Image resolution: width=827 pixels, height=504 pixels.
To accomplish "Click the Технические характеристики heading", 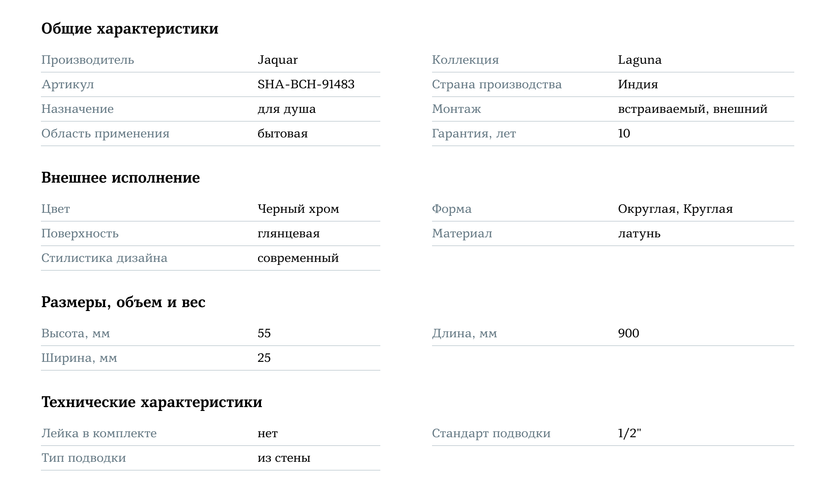I will pyautogui.click(x=152, y=402).
